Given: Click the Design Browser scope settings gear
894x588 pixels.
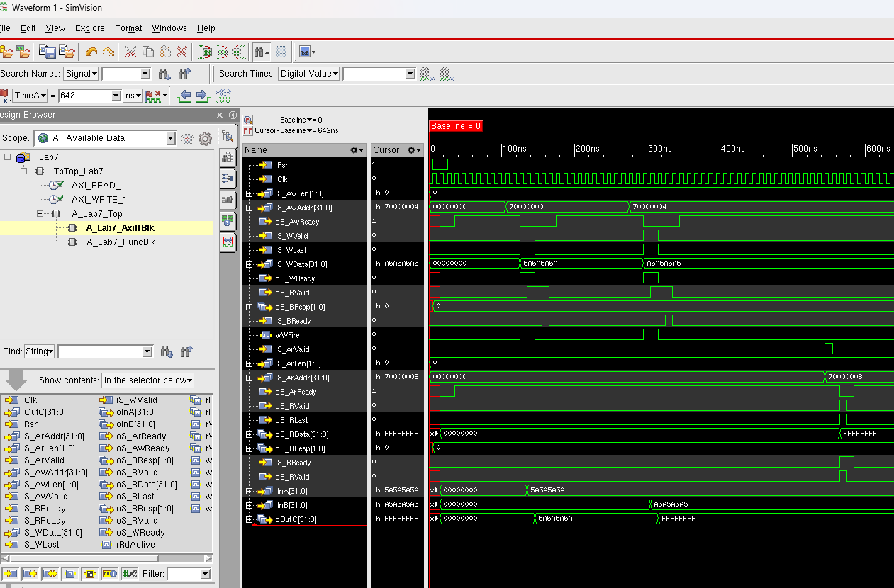Looking at the screenshot, I should coord(205,139).
